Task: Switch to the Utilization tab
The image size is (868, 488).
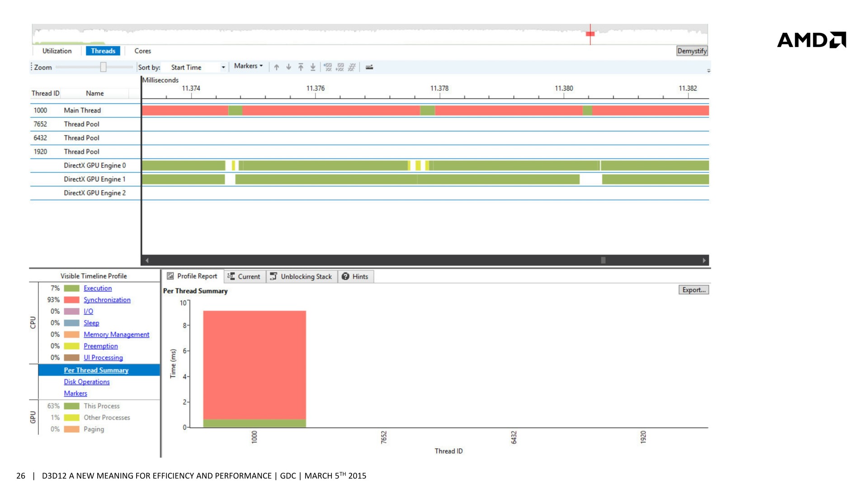Action: click(x=57, y=51)
